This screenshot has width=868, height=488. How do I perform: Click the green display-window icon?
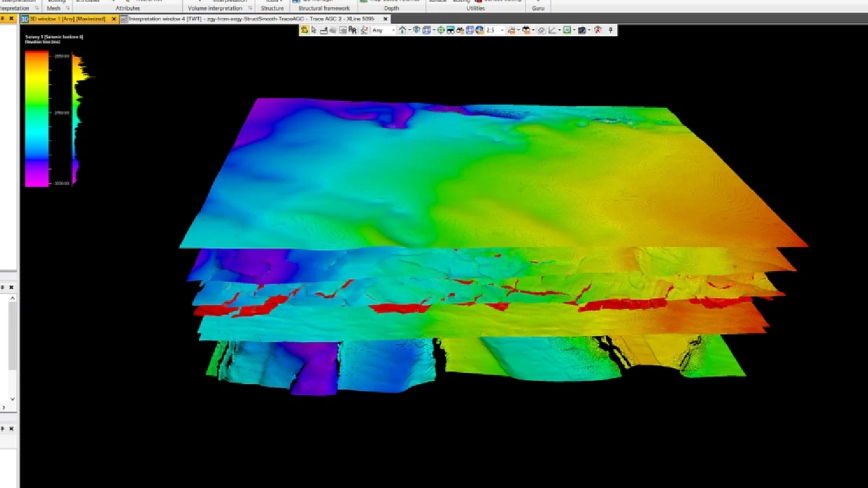pos(568,30)
